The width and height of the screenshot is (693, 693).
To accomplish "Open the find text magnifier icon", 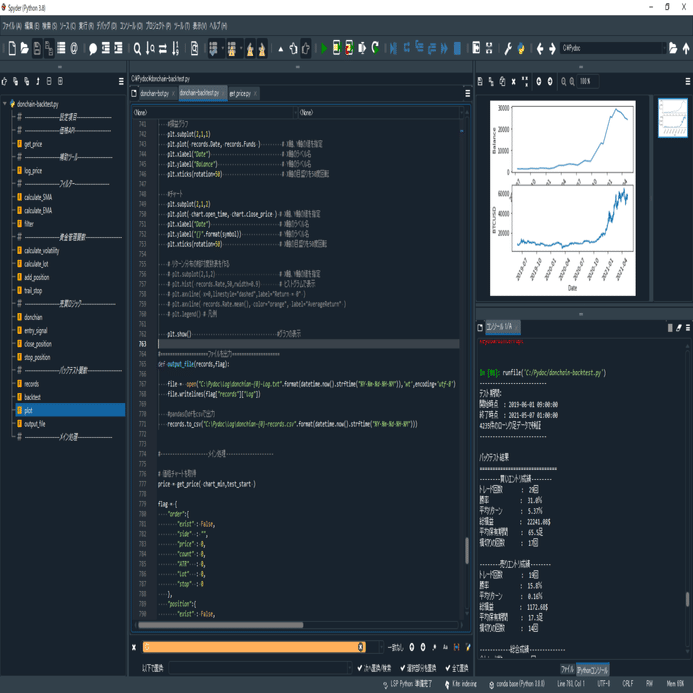I will [x=137, y=48].
